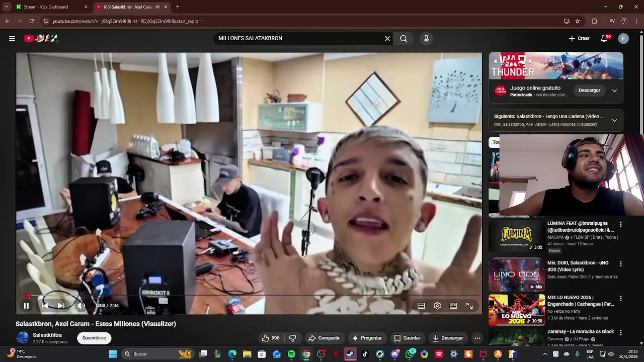Seek along the video progress bar
The width and height of the screenshot is (644, 362).
point(249,296)
